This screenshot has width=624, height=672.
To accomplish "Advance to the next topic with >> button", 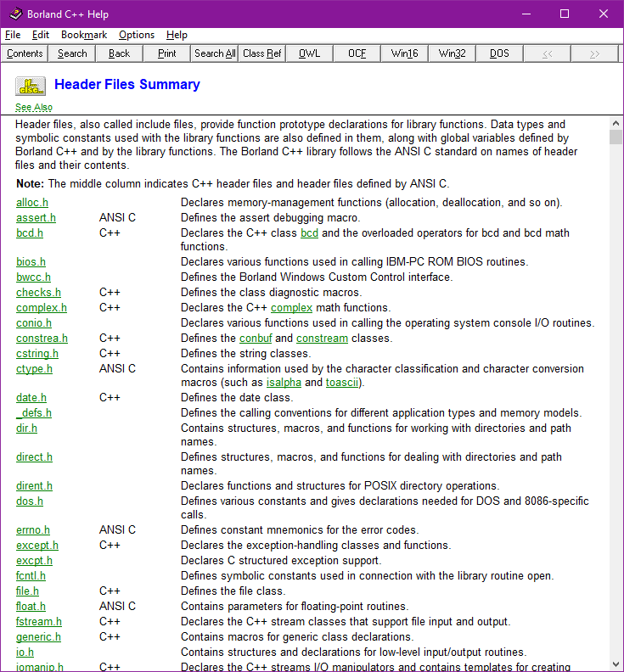I will click(594, 53).
